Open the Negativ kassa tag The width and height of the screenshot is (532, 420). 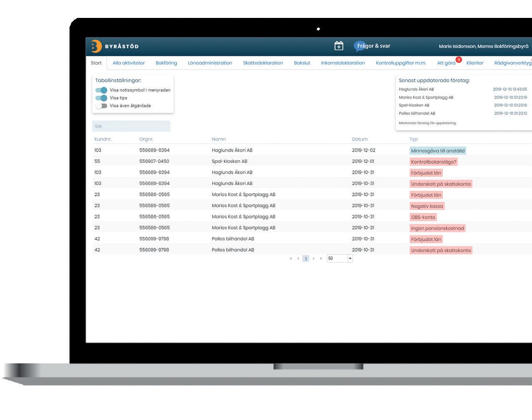(x=427, y=206)
